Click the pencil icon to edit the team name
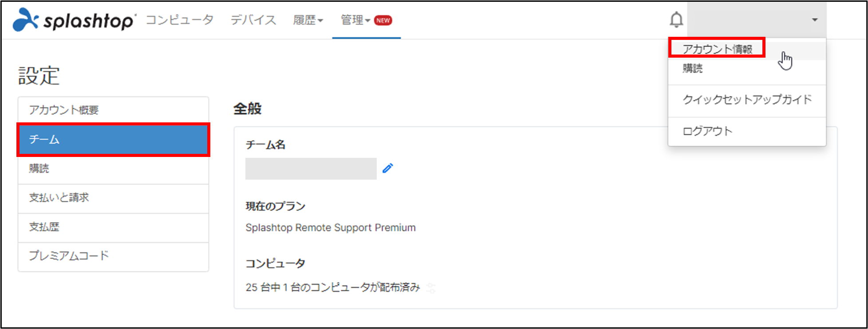 pos(388,168)
